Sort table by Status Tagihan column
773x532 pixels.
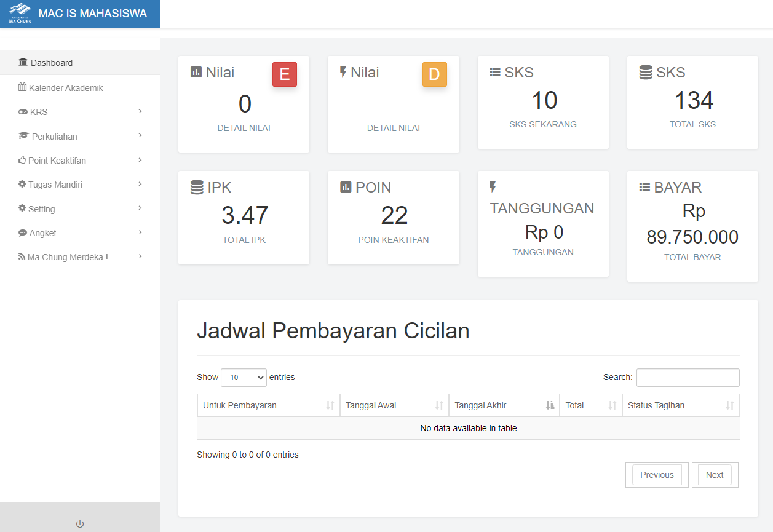[x=681, y=405]
